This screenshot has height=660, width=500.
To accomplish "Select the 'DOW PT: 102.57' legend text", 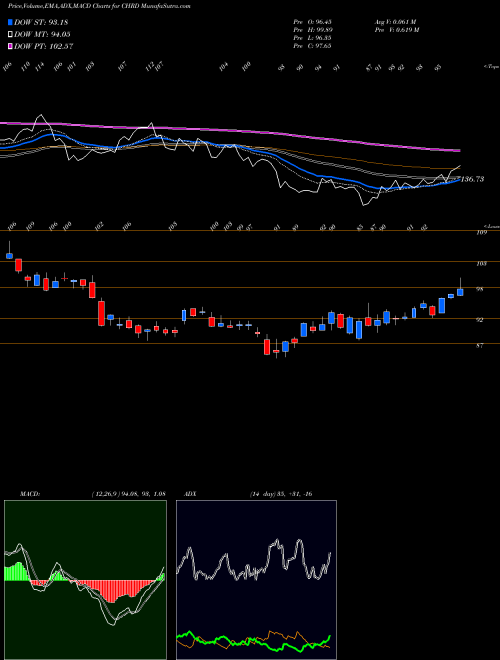I will (44, 46).
